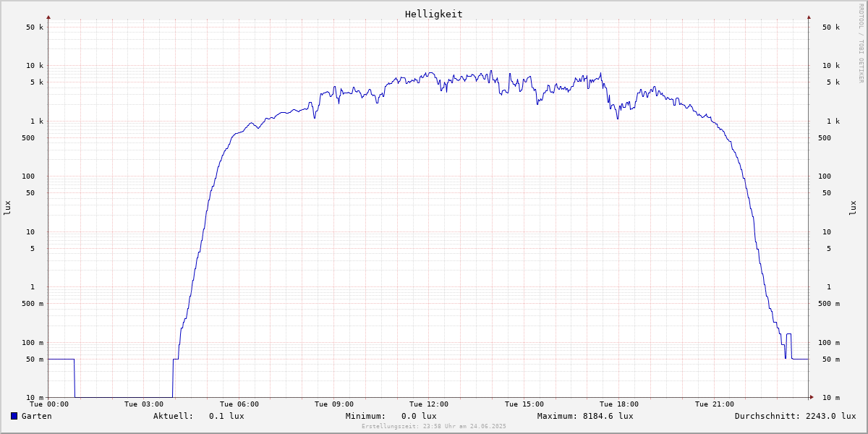The height and width of the screenshot is (434, 868).
Task: Click the "50 m" label on right axis
Action: [x=831, y=359]
